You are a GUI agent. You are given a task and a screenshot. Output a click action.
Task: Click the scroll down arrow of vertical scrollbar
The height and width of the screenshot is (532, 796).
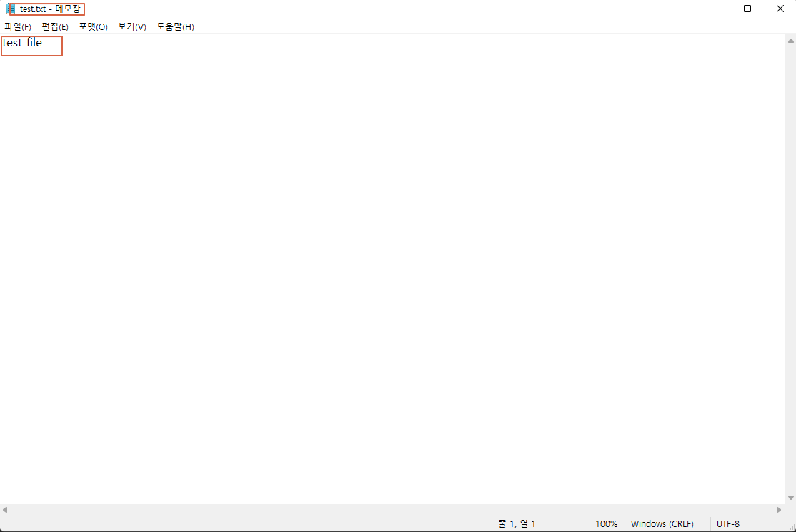pyautogui.click(x=790, y=498)
